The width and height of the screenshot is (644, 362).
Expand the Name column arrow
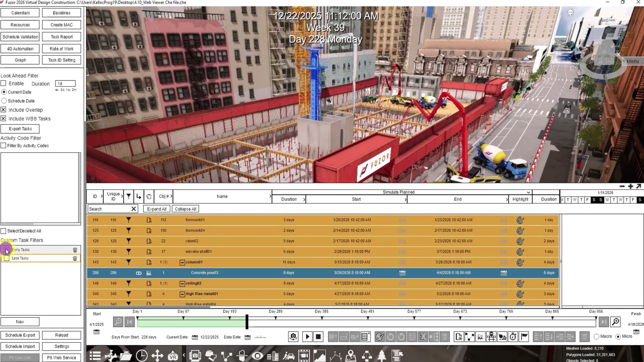click(x=270, y=196)
